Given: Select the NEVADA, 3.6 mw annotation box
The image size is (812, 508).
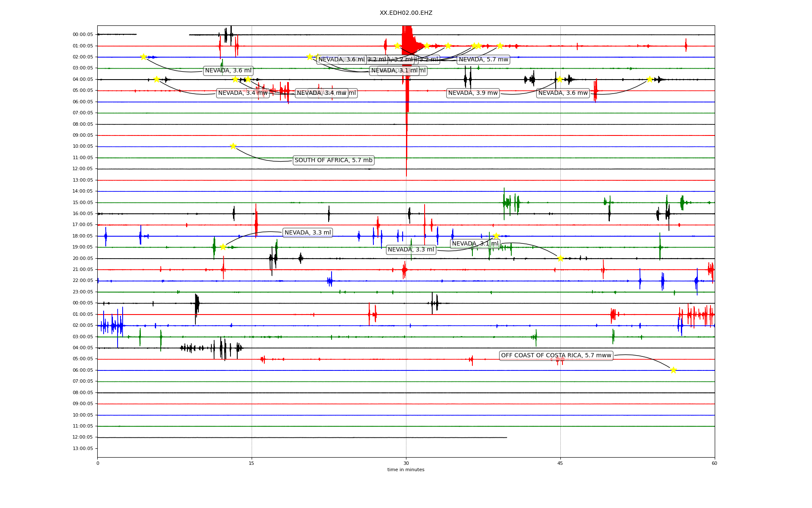Looking at the screenshot, I should coord(563,93).
